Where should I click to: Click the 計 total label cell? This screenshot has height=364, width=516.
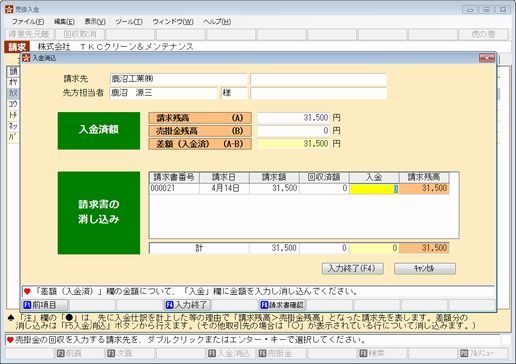[199, 248]
